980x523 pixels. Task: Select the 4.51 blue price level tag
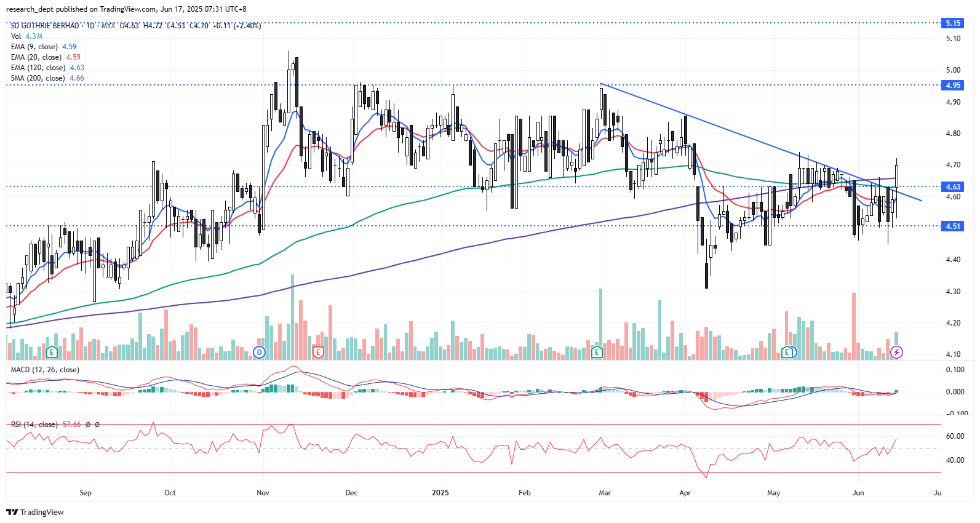click(x=953, y=226)
